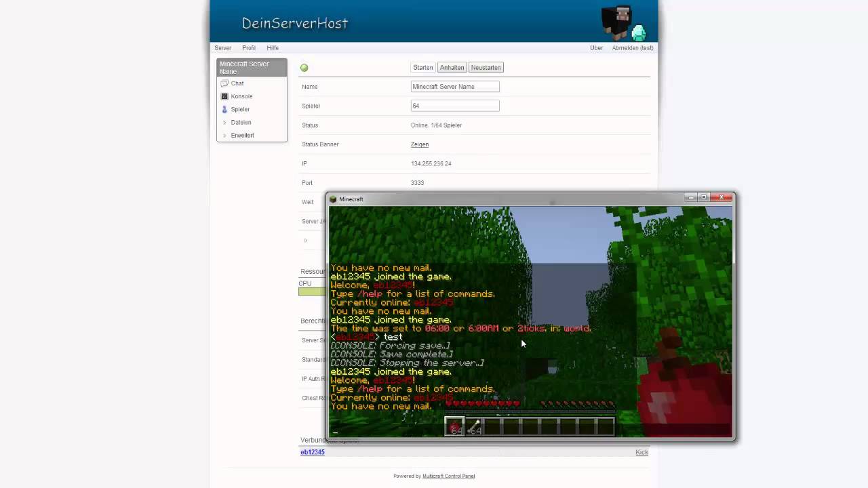
Task: Click the Minecraft hunger bar
Action: point(577,404)
